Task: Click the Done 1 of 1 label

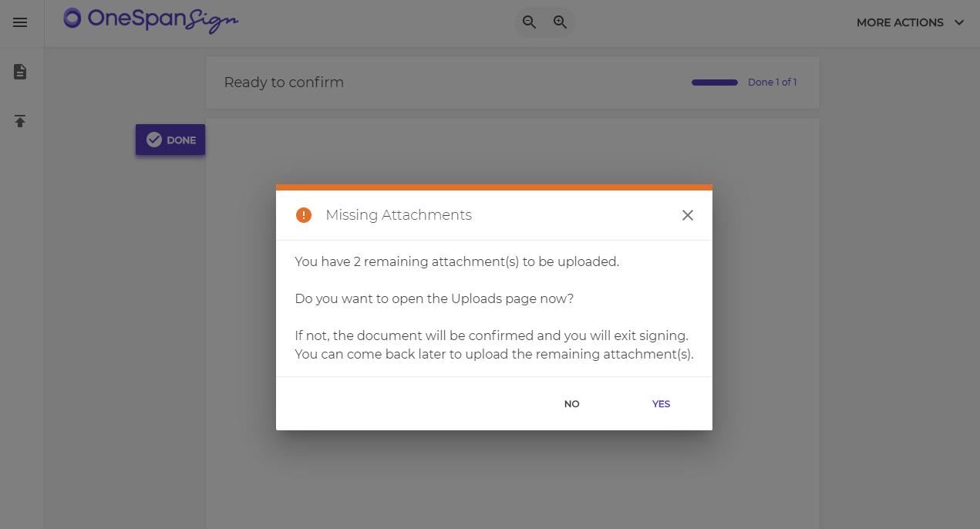Action: [773, 83]
